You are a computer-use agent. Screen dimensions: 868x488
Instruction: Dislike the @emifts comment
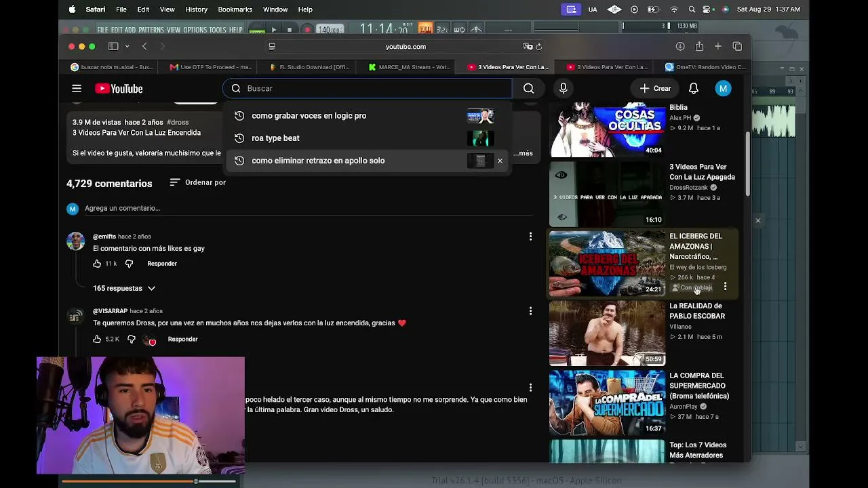[129, 264]
